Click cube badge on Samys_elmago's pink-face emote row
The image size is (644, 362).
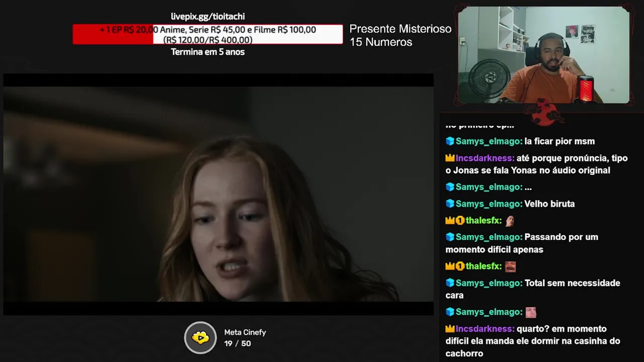tap(450, 312)
